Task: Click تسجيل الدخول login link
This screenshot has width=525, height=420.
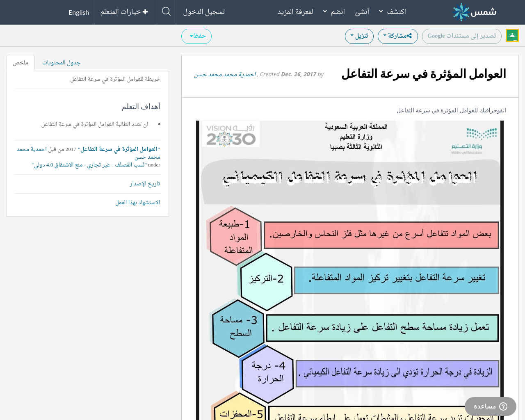Action: (x=204, y=12)
